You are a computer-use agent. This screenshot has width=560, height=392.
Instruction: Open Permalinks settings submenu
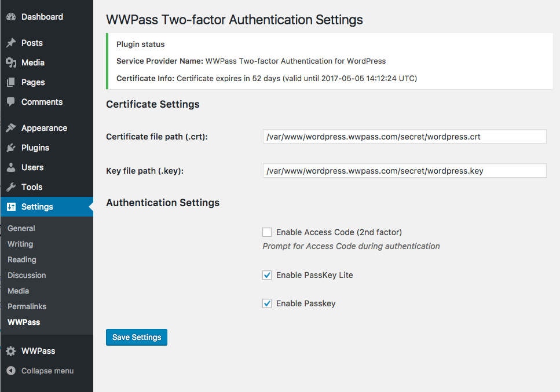point(27,306)
